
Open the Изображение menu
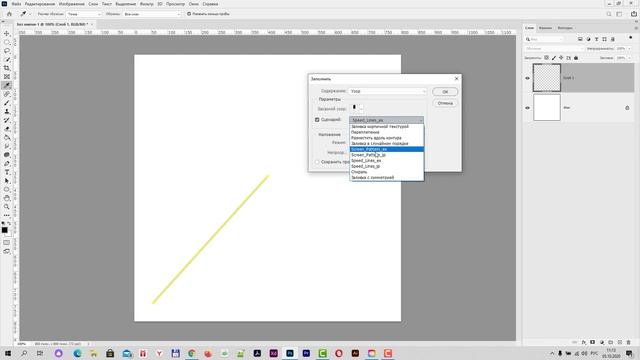coord(71,4)
